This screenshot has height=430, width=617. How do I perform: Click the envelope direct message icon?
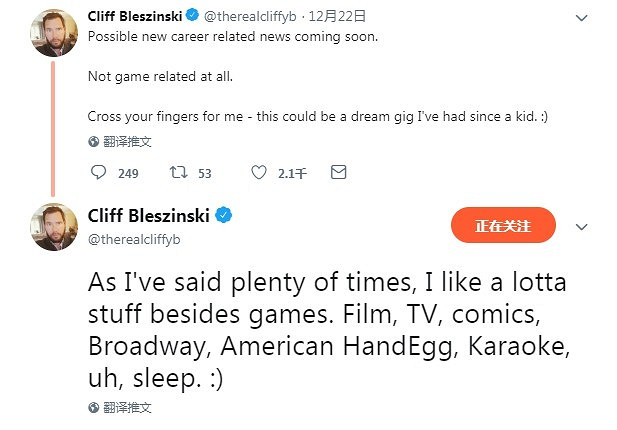pos(338,173)
